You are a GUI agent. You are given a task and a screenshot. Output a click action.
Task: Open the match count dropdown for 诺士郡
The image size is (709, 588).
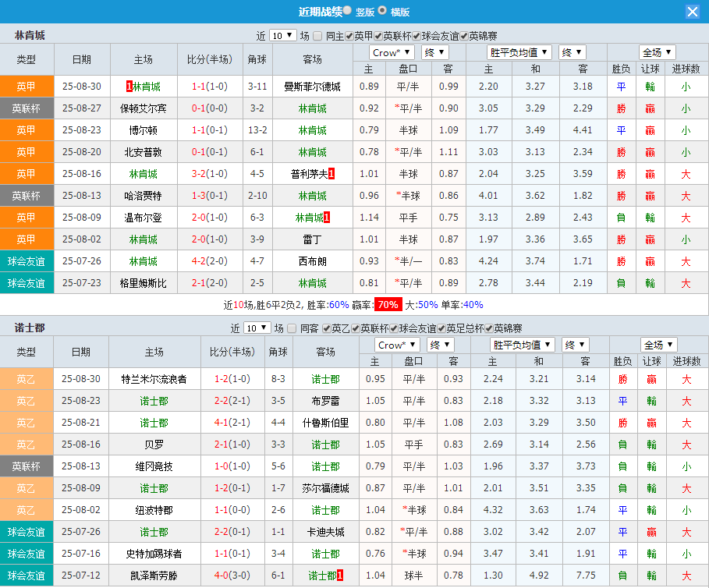pyautogui.click(x=258, y=328)
